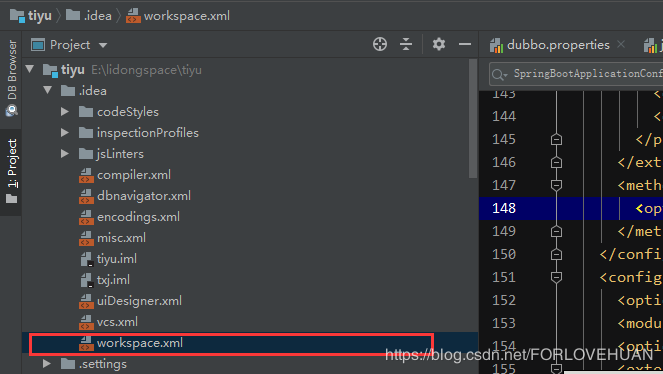Close the dubbo.properties tab
The width and height of the screenshot is (663, 374).
[621, 44]
